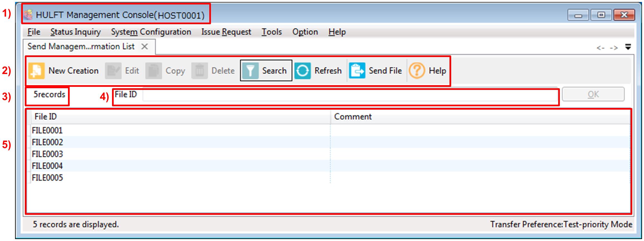Open Help via question mark icon
Image resolution: width=644 pixels, height=241 pixels.
[x=417, y=71]
